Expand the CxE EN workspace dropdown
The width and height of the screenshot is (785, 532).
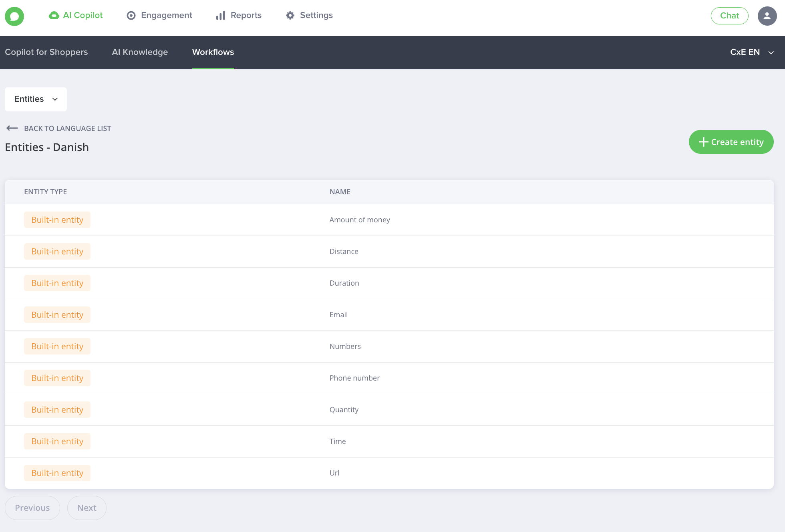coord(752,52)
